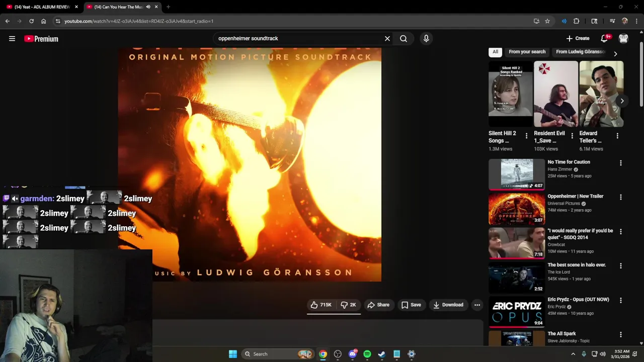The image size is (644, 362).
Task: Open the YouTube account avatar menu
Action: [x=623, y=38]
